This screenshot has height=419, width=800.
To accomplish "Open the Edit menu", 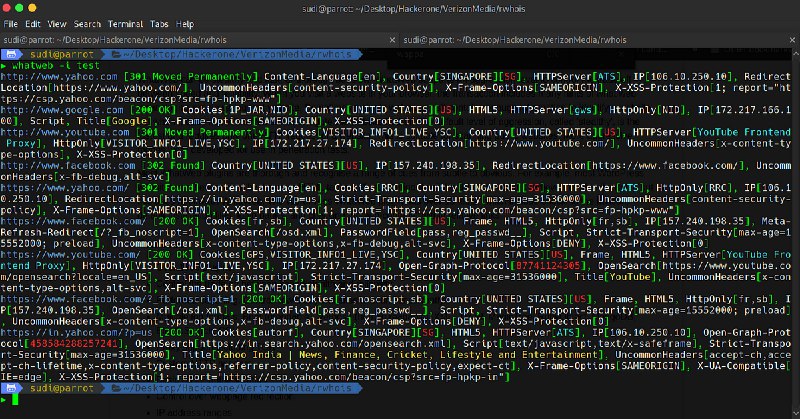I will click(33, 24).
